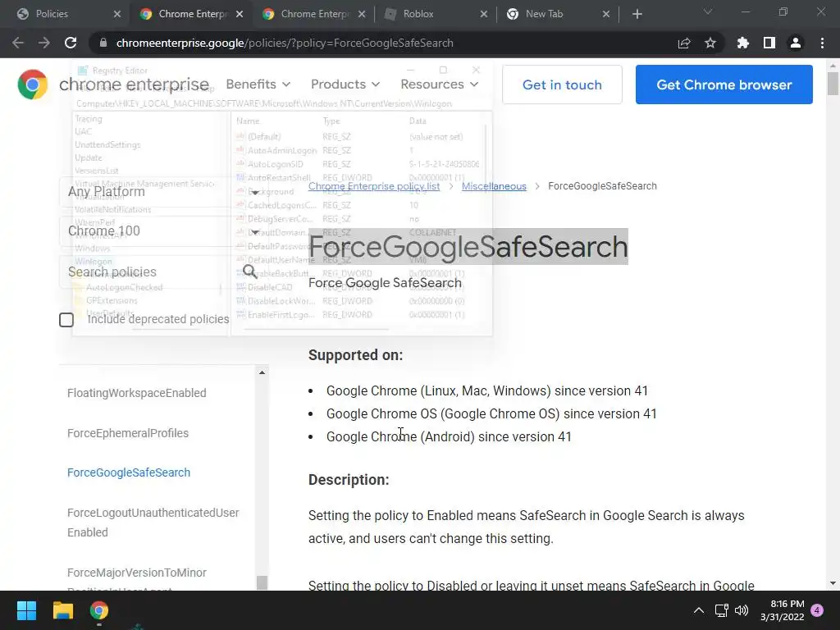Expand the Resources menu
The image size is (840, 630).
tap(440, 84)
